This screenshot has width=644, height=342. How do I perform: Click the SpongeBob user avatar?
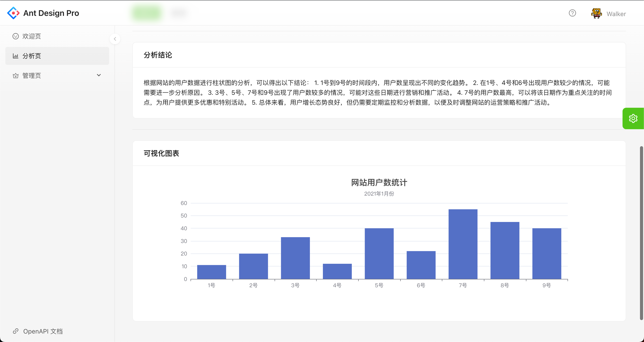click(x=597, y=13)
